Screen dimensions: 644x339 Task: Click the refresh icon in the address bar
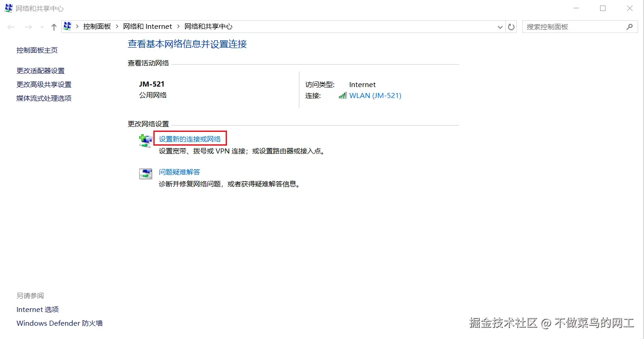(x=511, y=27)
